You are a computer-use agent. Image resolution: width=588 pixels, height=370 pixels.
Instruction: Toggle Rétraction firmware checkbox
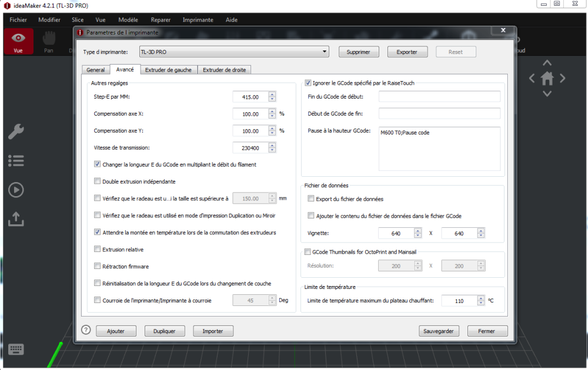pyautogui.click(x=97, y=266)
